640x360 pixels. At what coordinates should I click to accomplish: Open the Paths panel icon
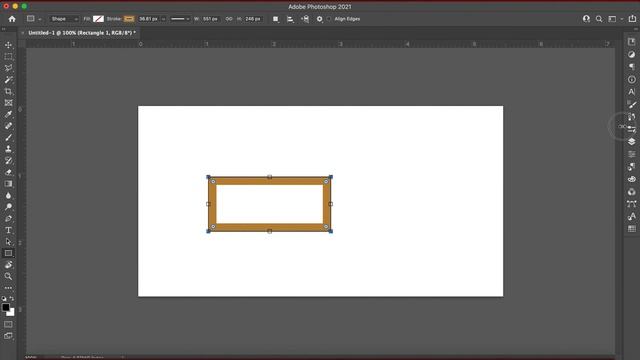pos(631,204)
